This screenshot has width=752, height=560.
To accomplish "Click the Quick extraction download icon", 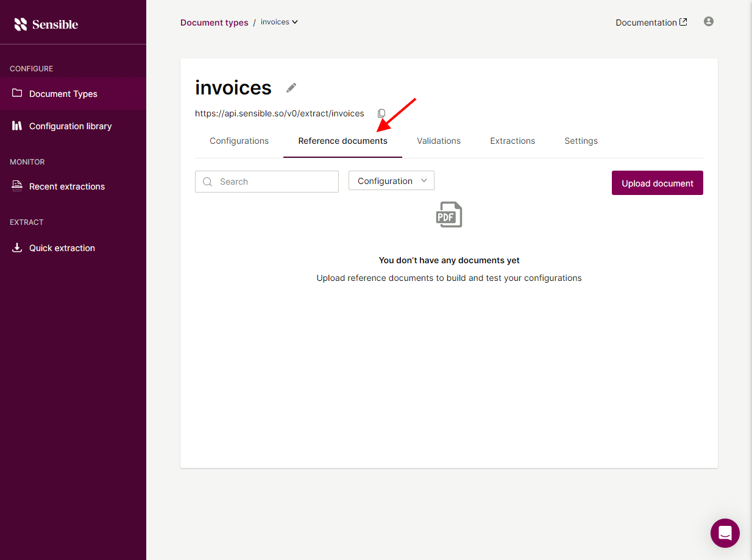I will point(17,247).
